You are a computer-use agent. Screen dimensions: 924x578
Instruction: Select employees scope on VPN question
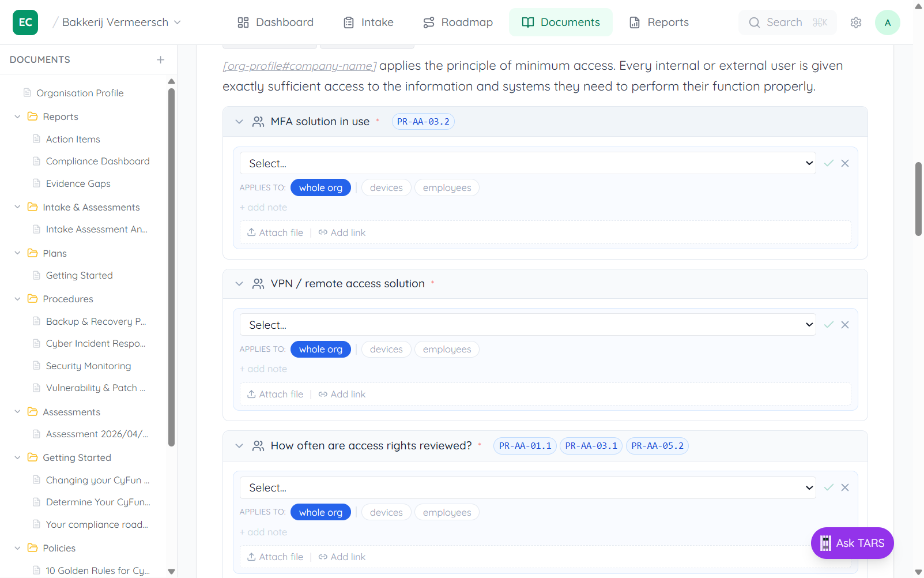(x=446, y=349)
